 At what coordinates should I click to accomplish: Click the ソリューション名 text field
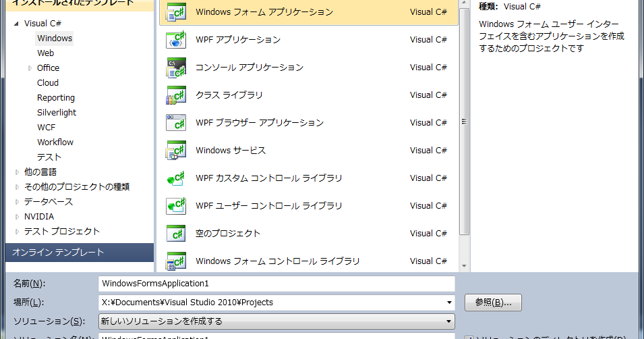[x=276, y=336]
